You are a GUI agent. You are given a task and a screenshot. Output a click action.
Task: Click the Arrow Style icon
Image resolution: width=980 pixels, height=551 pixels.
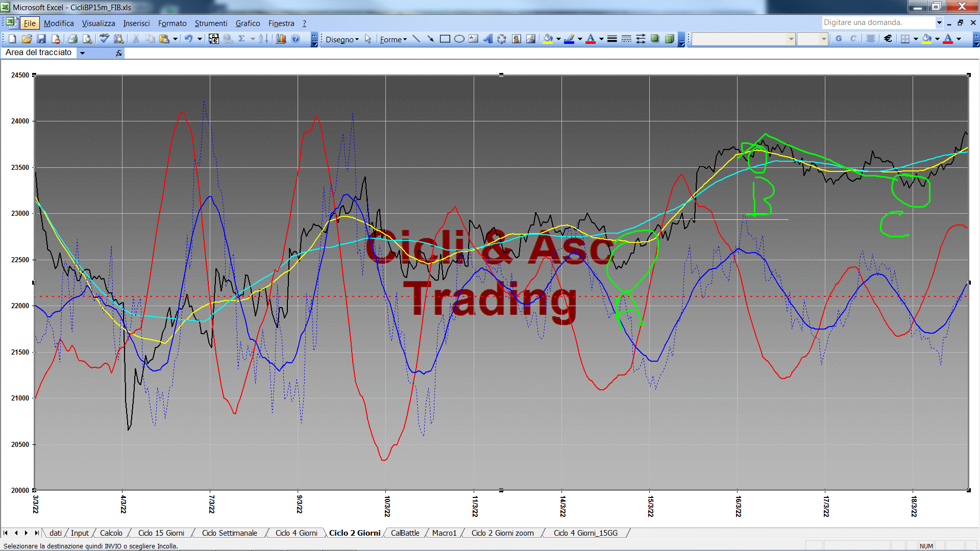point(641,39)
